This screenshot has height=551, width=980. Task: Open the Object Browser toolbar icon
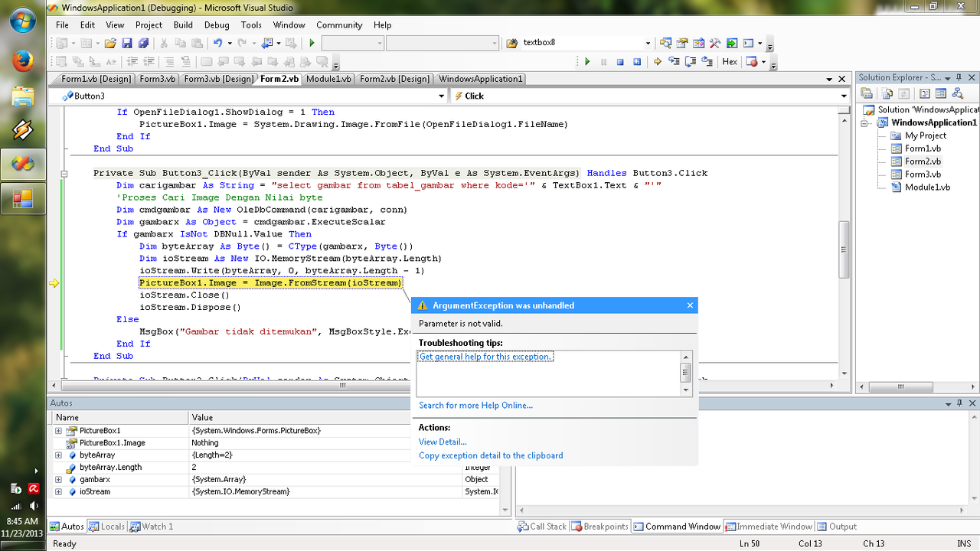[699, 43]
